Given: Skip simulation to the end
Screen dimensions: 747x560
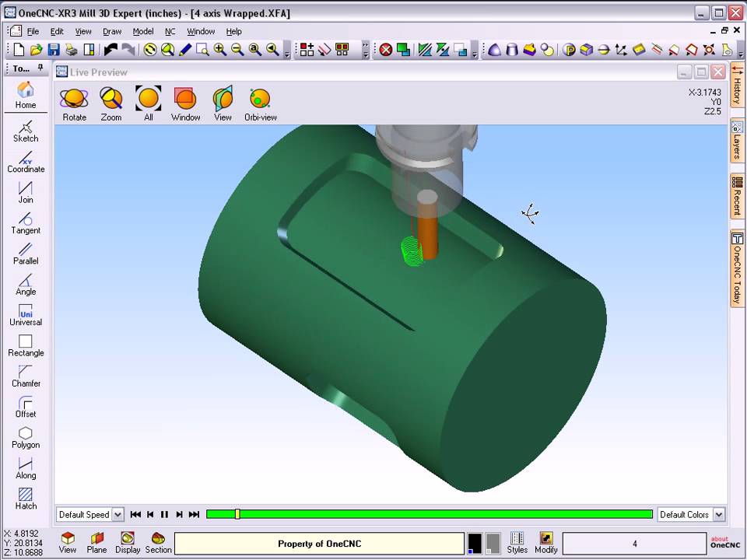Looking at the screenshot, I should [x=194, y=514].
